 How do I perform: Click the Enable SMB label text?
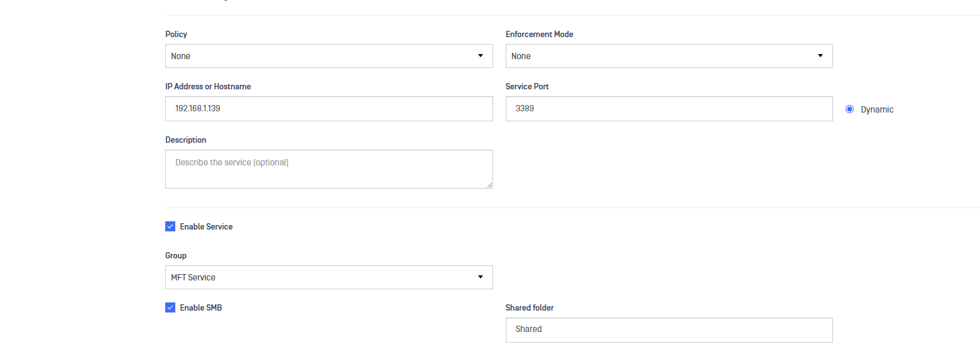click(200, 307)
